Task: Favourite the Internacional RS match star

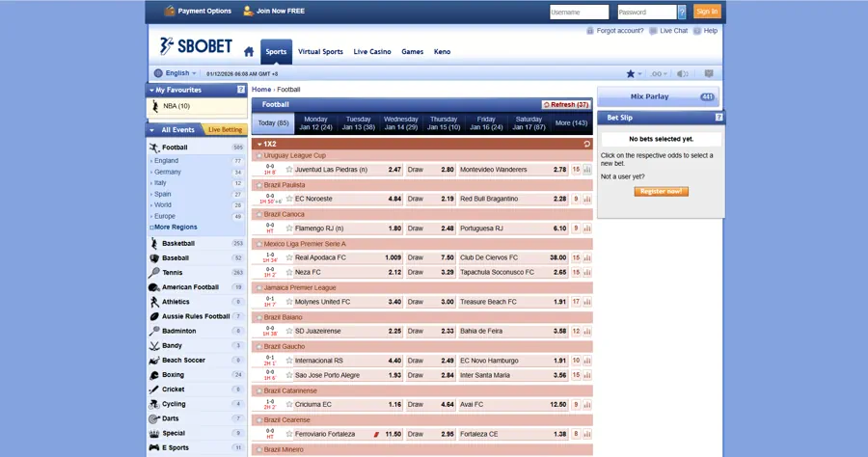Action: click(289, 361)
